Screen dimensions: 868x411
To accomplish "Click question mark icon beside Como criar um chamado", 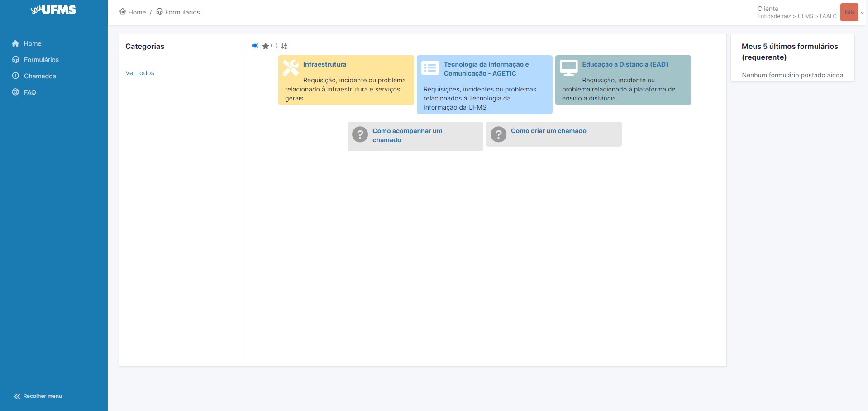I will coord(498,134).
